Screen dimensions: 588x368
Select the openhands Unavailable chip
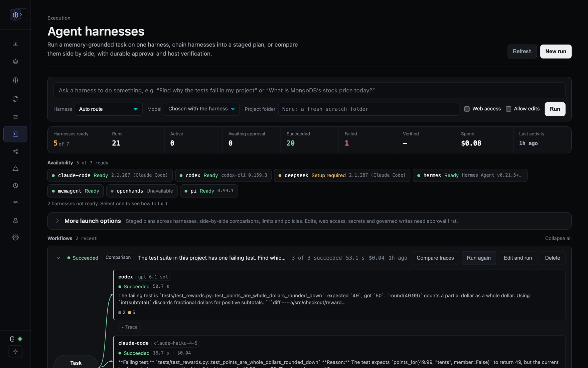142,191
